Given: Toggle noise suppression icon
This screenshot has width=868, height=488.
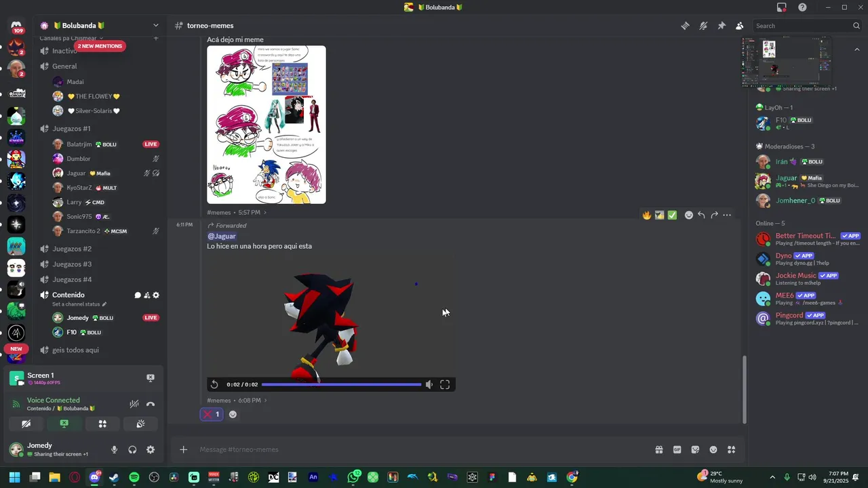Looking at the screenshot, I should pyautogui.click(x=134, y=404).
